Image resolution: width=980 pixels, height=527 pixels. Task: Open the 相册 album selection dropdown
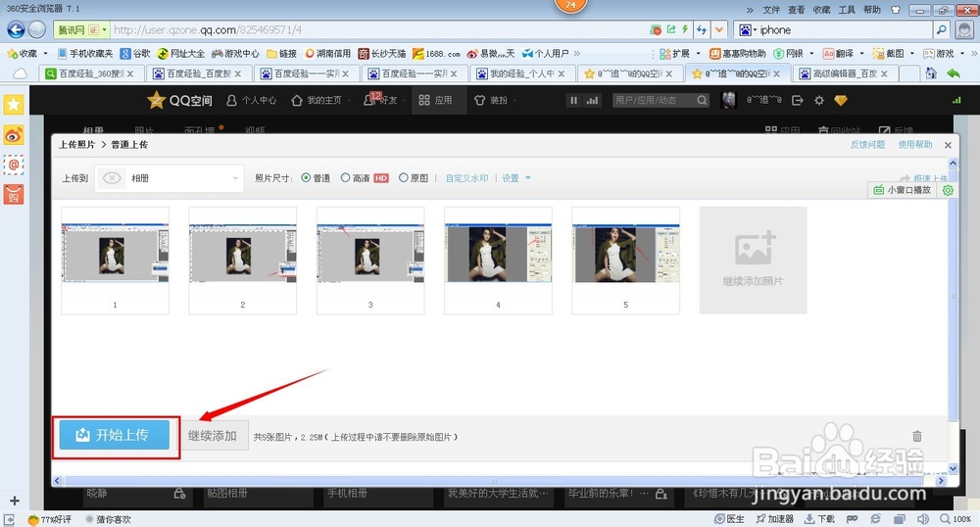tap(170, 178)
